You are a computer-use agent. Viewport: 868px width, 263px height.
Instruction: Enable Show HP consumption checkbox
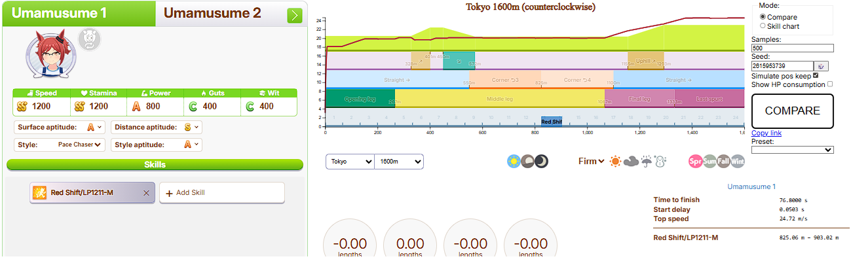click(x=831, y=84)
